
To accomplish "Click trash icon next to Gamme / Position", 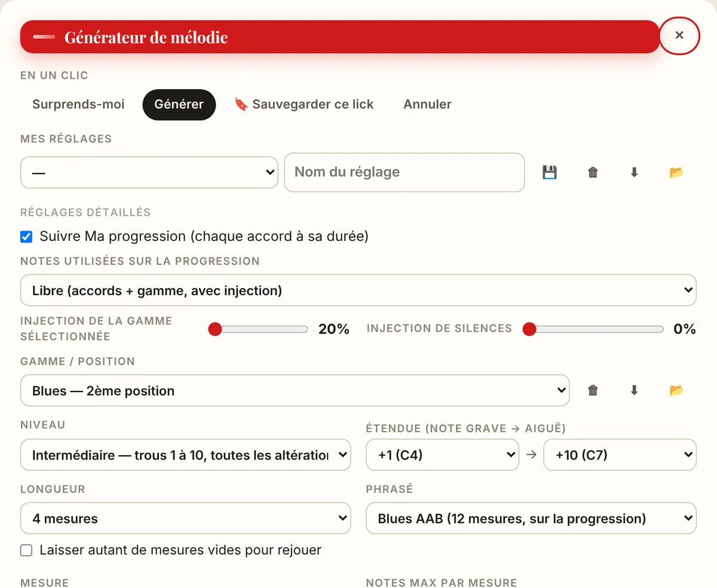I will [x=593, y=391].
